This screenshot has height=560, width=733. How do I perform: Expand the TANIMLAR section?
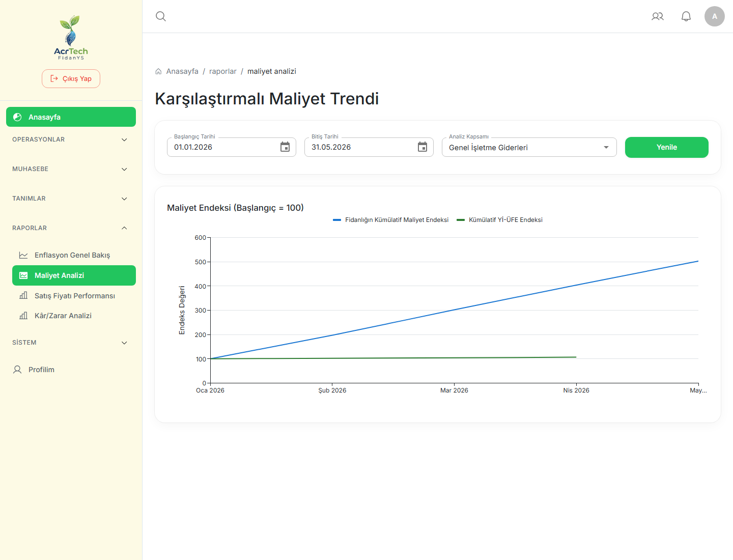[x=71, y=199]
